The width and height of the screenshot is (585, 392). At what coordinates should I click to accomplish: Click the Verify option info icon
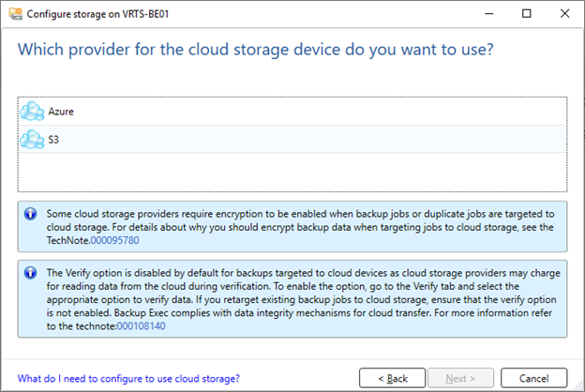(x=31, y=273)
